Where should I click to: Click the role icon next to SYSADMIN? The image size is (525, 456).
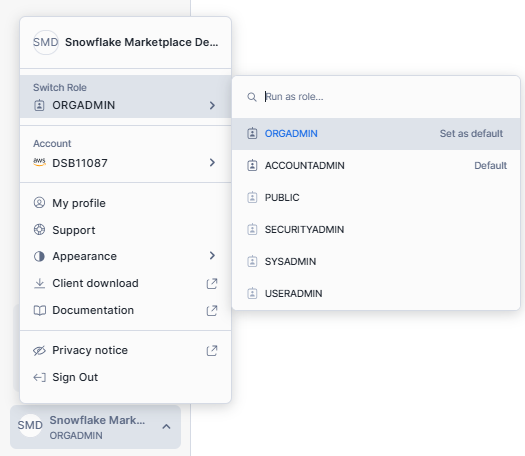click(252, 261)
